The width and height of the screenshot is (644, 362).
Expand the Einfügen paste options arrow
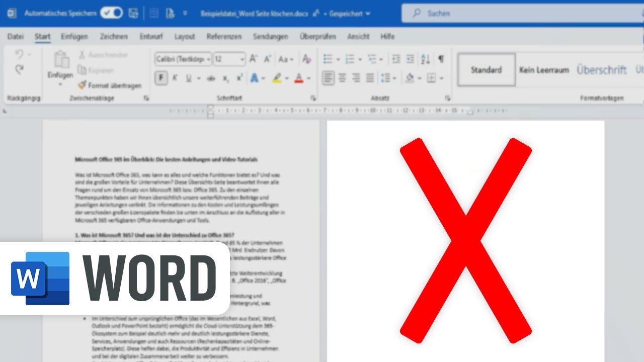pos(60,84)
